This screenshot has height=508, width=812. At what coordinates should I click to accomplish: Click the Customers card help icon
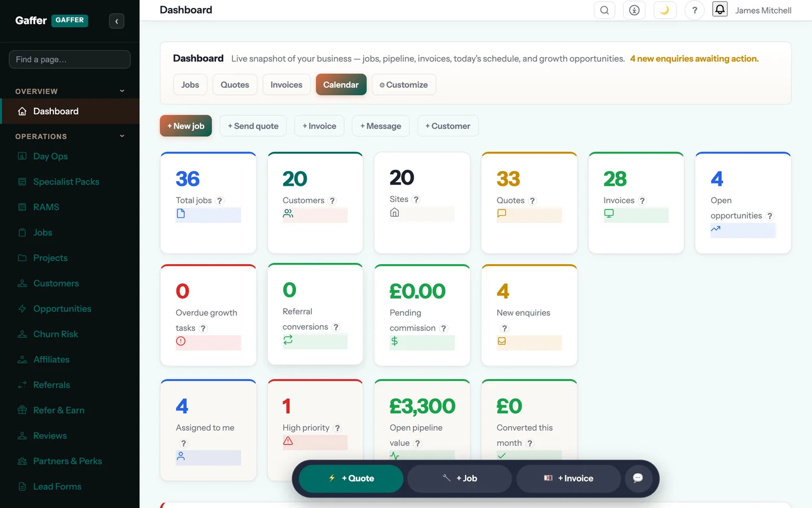point(332,200)
